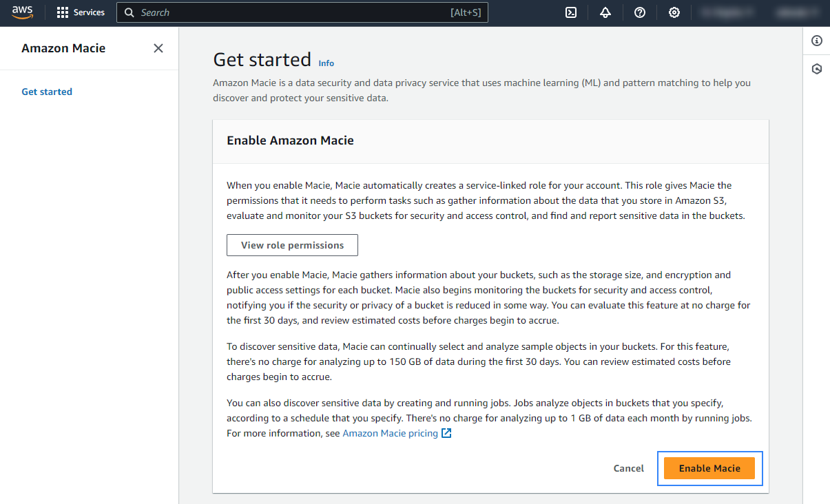Click the Amazon Macie sidebar title

coord(63,48)
